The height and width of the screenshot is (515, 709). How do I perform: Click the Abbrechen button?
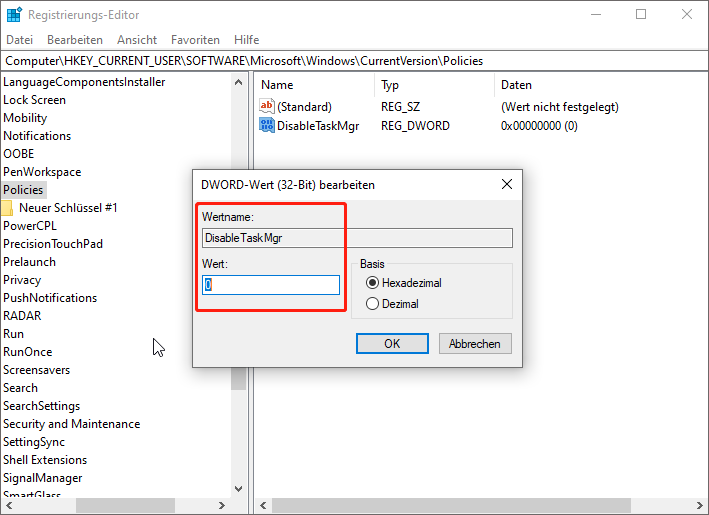475,344
